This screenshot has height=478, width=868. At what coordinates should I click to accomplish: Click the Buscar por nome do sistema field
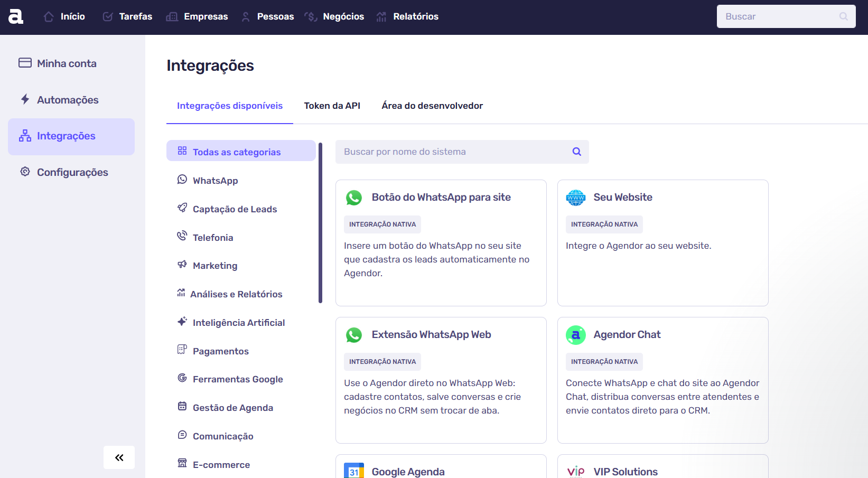[454, 152]
